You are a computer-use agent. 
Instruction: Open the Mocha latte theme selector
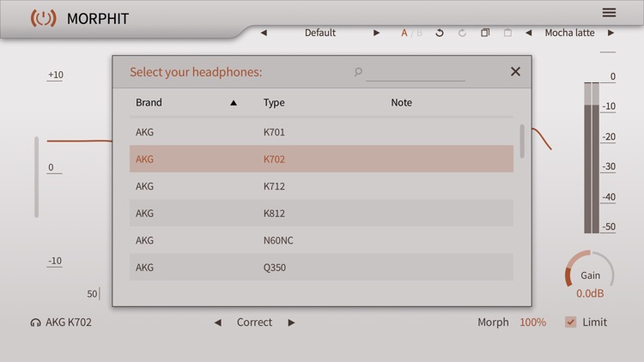pyautogui.click(x=569, y=33)
